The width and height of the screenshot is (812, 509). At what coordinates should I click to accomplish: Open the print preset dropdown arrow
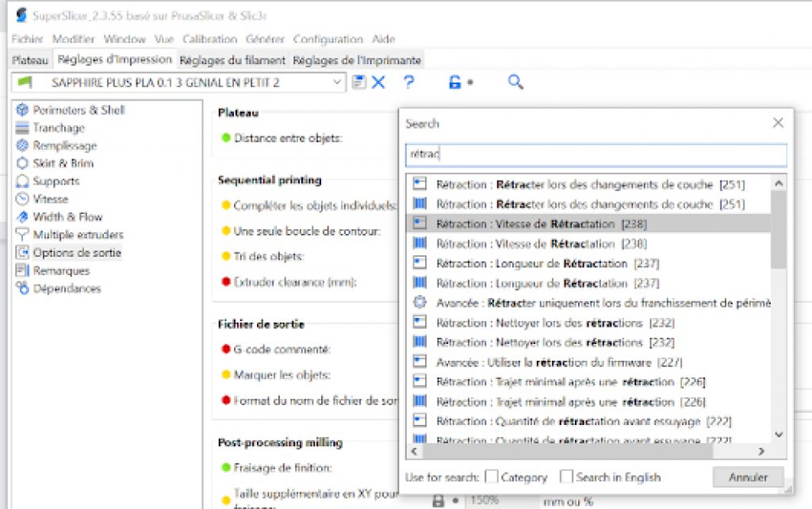pos(336,82)
